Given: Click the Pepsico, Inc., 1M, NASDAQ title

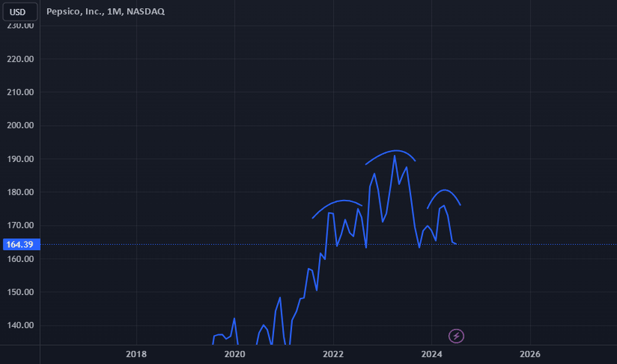Looking at the screenshot, I should [105, 11].
